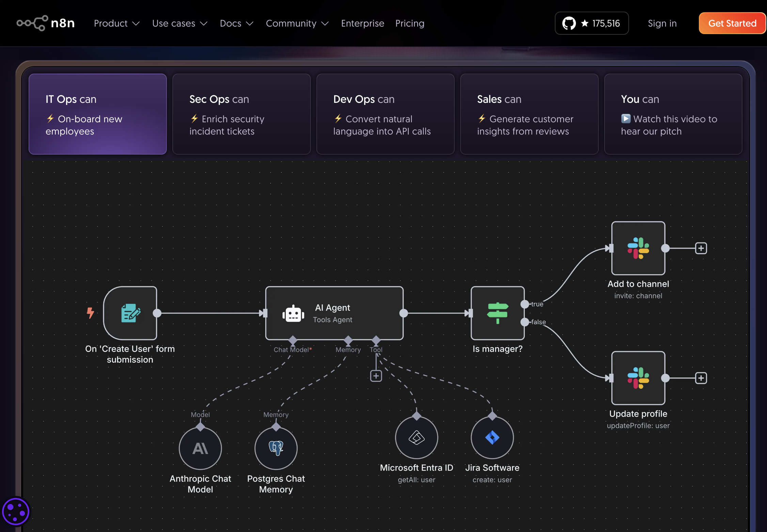Open the Pricing menu item
767x532 pixels.
(409, 23)
